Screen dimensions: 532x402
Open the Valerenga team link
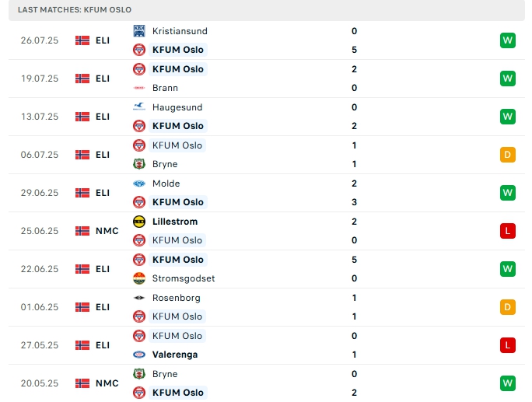[x=175, y=355]
